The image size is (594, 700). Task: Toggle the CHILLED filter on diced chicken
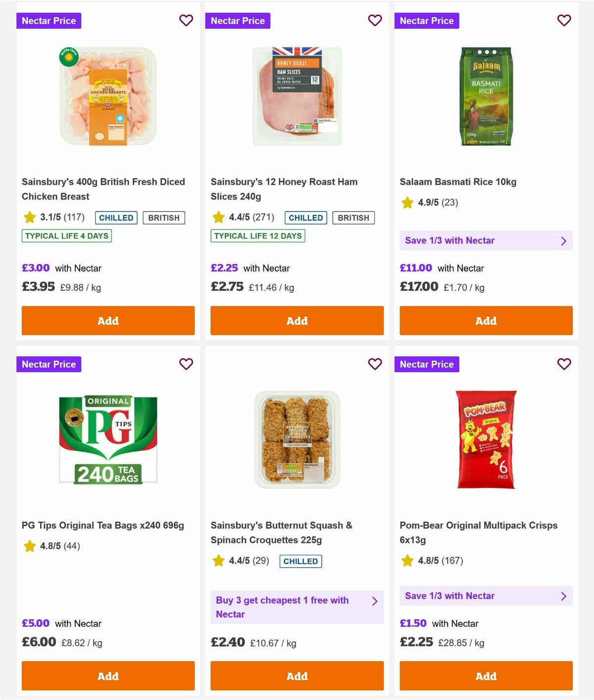pyautogui.click(x=115, y=217)
